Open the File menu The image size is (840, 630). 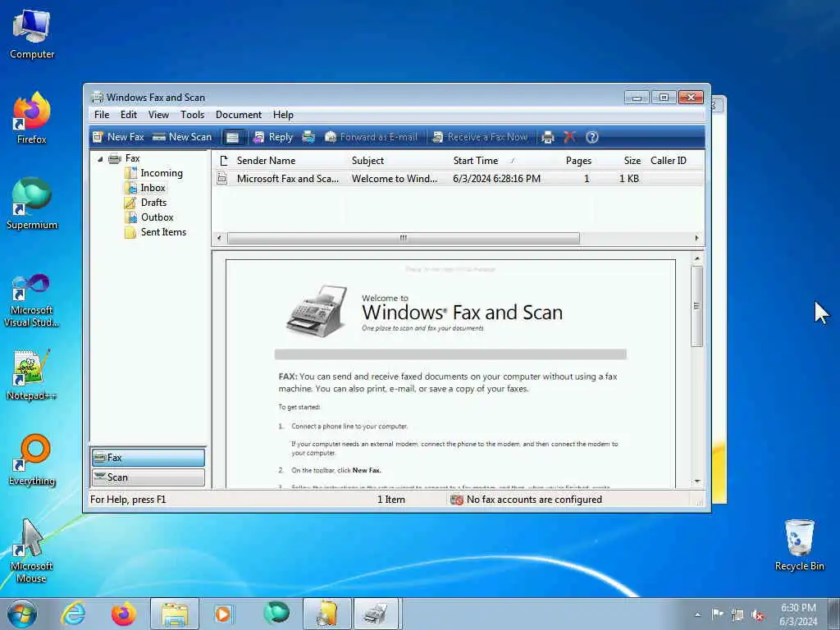[102, 115]
